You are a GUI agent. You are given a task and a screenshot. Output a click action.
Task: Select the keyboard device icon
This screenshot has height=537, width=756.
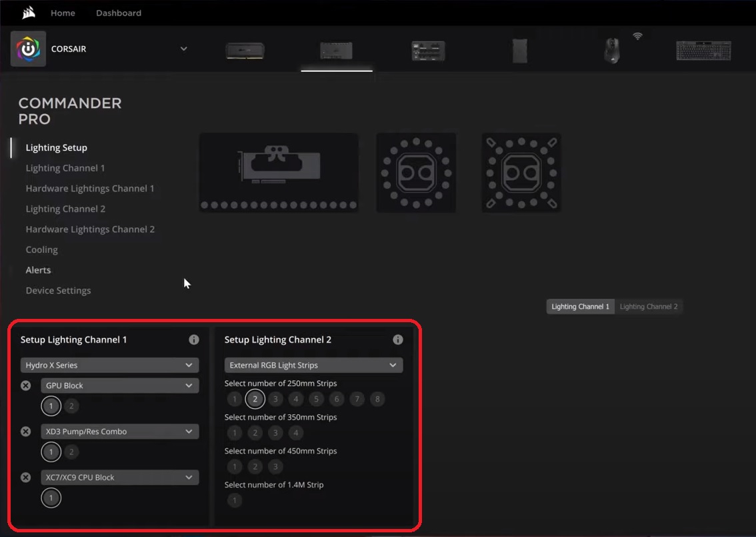[x=703, y=50]
